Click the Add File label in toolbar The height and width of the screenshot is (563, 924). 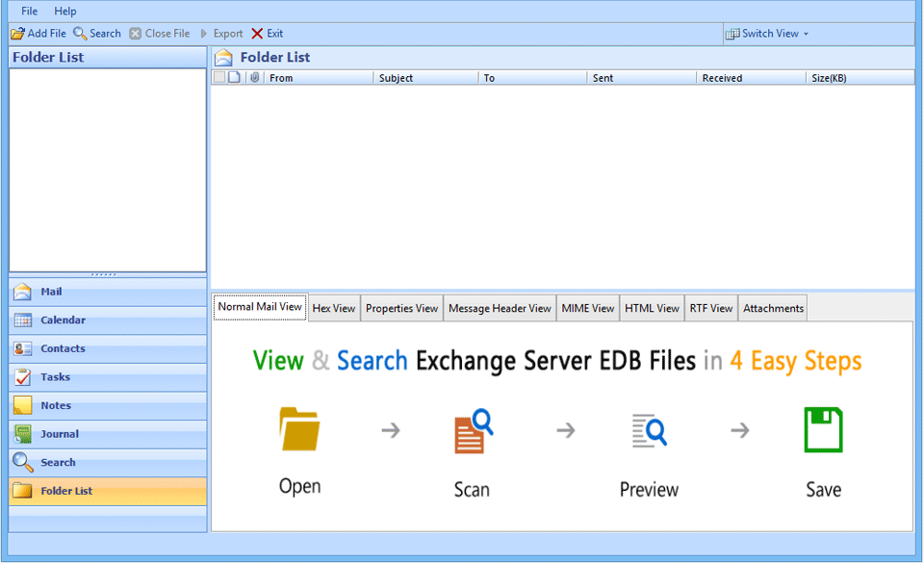point(47,34)
